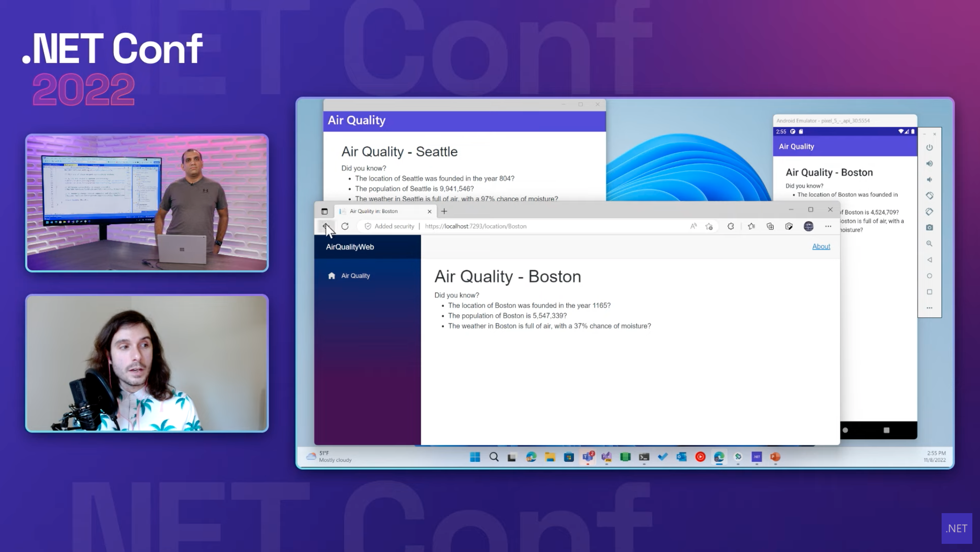980x552 pixels.
Task: Open the taskbar clock showing 2:55 PM
Action: tap(935, 456)
